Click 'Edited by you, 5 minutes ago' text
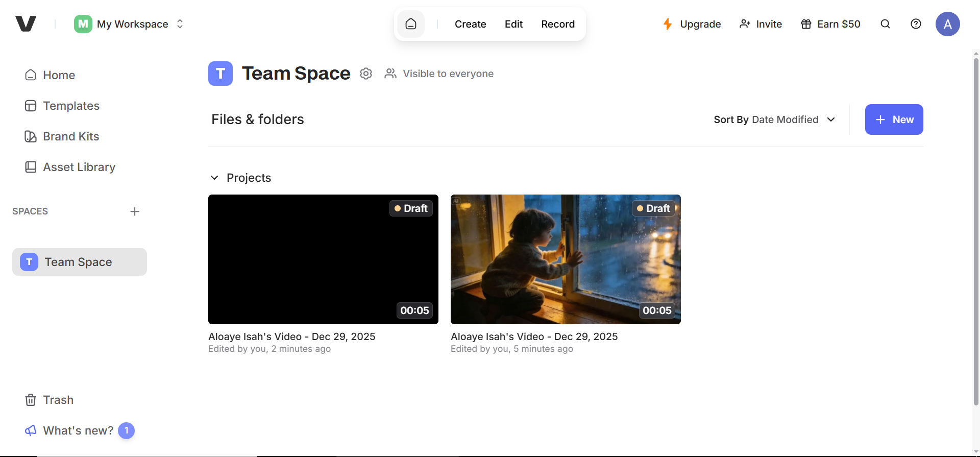Screen dimensions: 980x457 [x=512, y=349]
